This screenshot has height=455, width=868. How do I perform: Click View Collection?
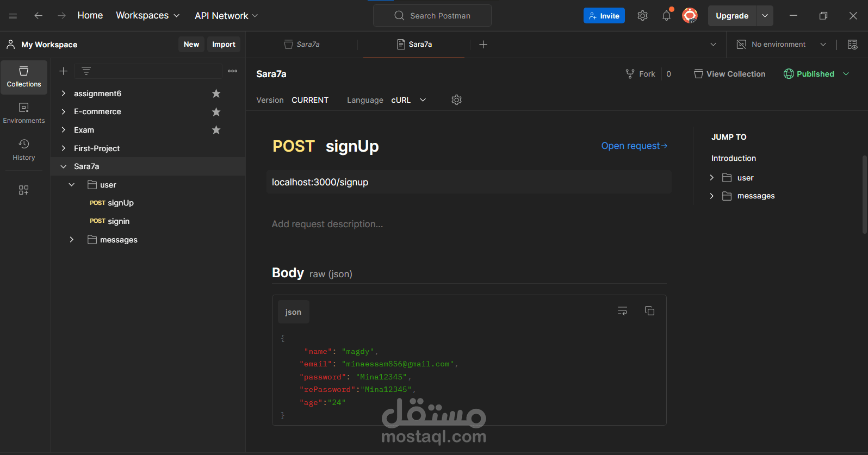tap(730, 74)
